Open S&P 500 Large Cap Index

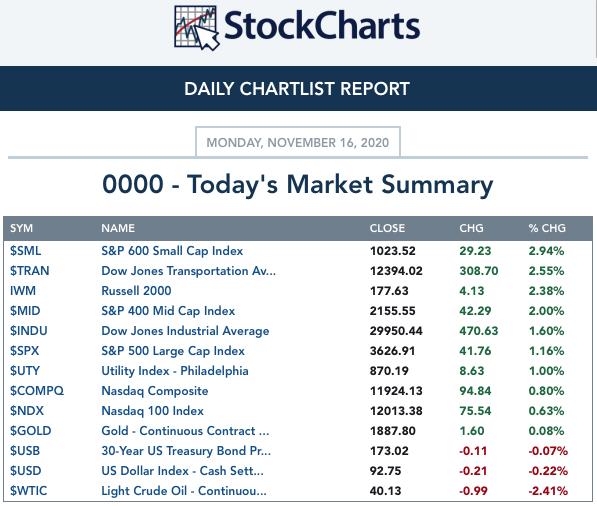[173, 351]
